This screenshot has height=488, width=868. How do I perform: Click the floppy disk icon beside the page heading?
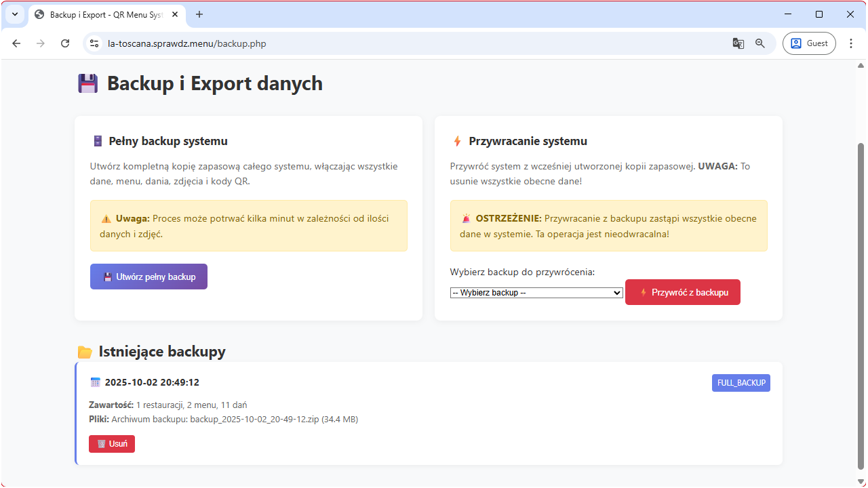tap(87, 83)
